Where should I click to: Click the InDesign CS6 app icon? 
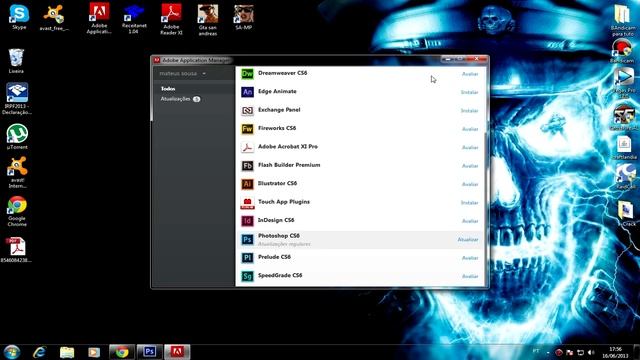point(247,221)
